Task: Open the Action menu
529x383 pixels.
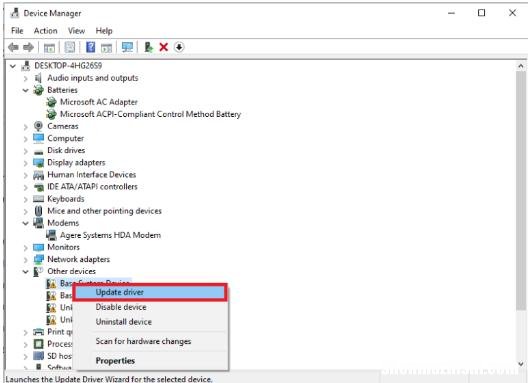Action: point(46,31)
